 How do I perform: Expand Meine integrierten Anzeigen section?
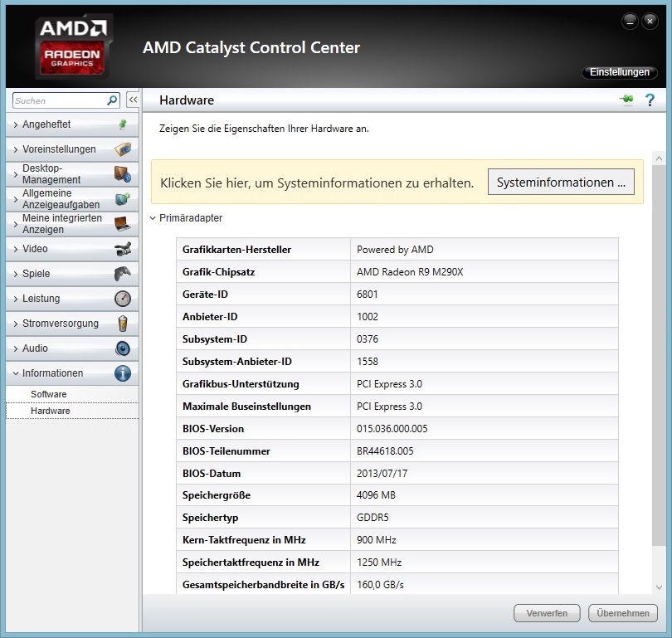[x=16, y=224]
